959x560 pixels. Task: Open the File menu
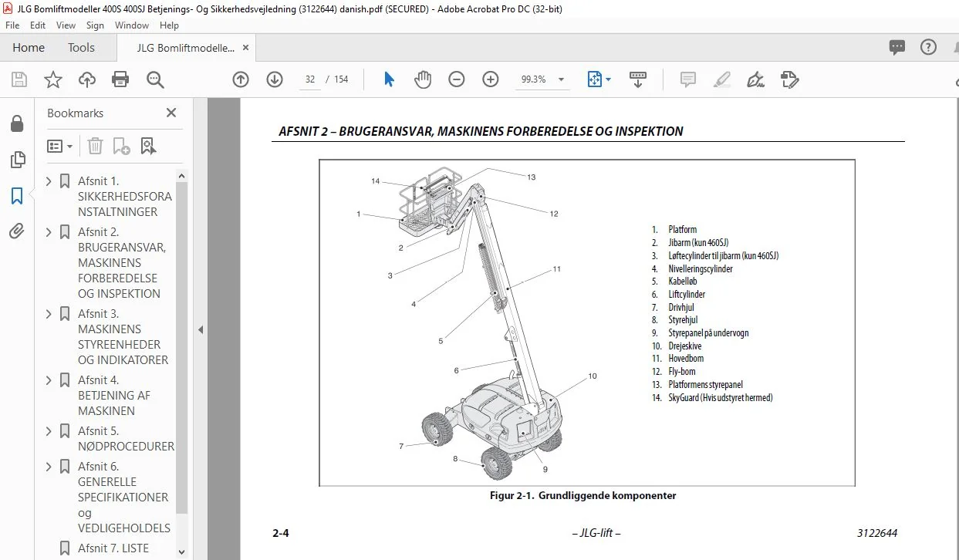click(x=12, y=25)
